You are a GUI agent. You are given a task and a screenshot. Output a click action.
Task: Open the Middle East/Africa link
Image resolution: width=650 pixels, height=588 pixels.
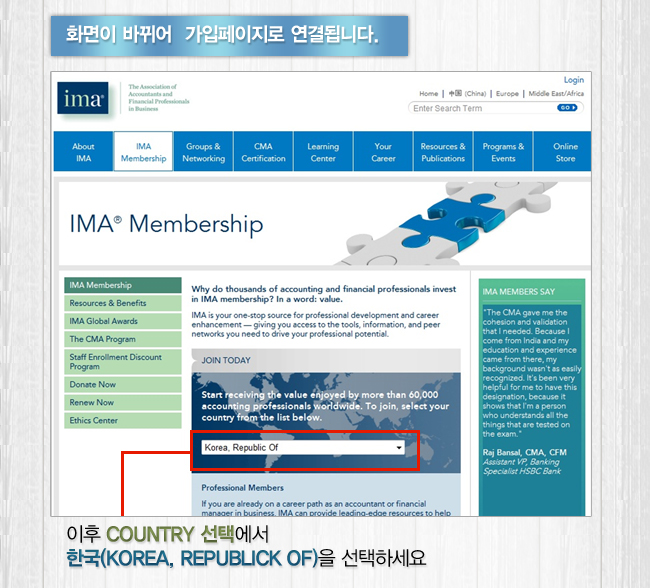pyautogui.click(x=556, y=94)
